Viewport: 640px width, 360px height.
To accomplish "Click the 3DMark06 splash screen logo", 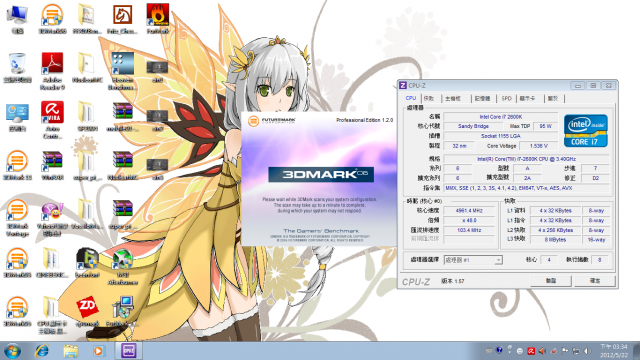I will (x=321, y=174).
